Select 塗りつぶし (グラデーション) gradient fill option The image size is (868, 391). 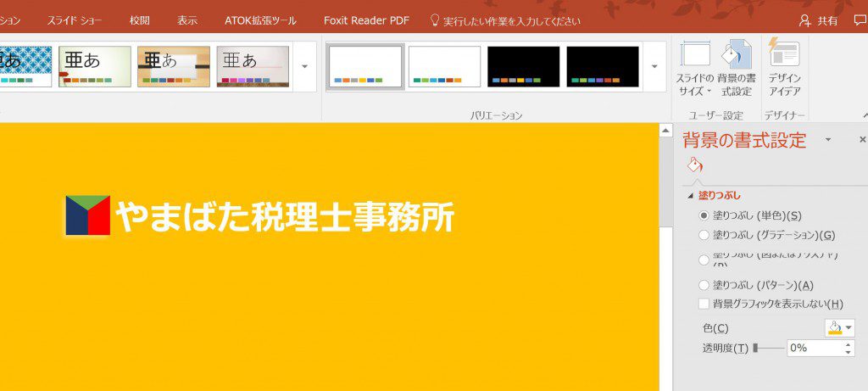click(766, 235)
